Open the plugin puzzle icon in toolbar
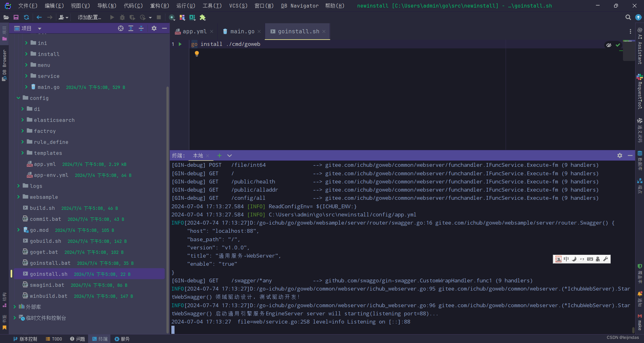The width and height of the screenshot is (644, 343). click(203, 18)
